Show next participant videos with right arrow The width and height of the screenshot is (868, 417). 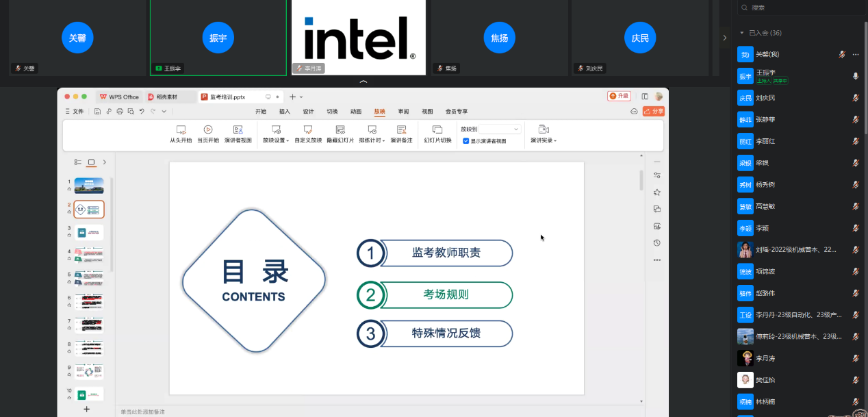tap(724, 38)
